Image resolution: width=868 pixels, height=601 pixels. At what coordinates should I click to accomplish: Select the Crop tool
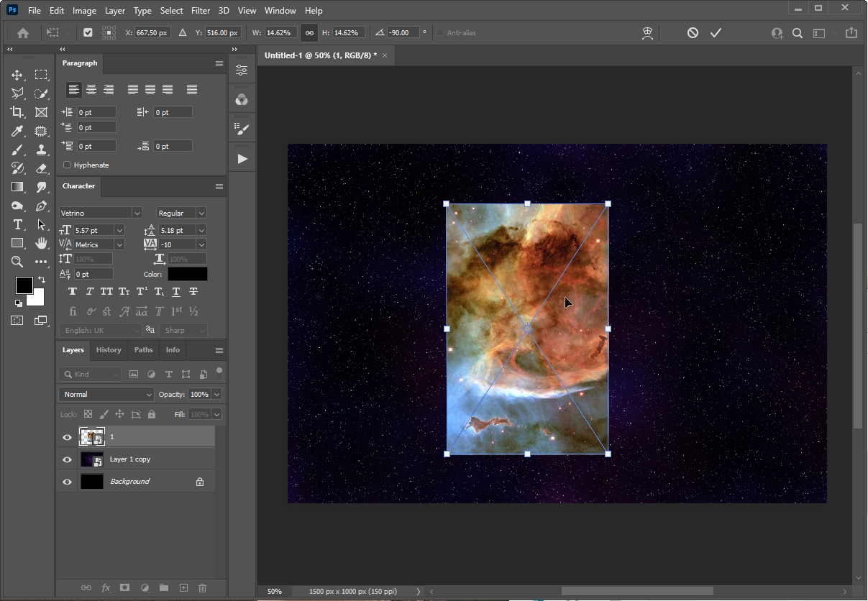pyautogui.click(x=17, y=112)
